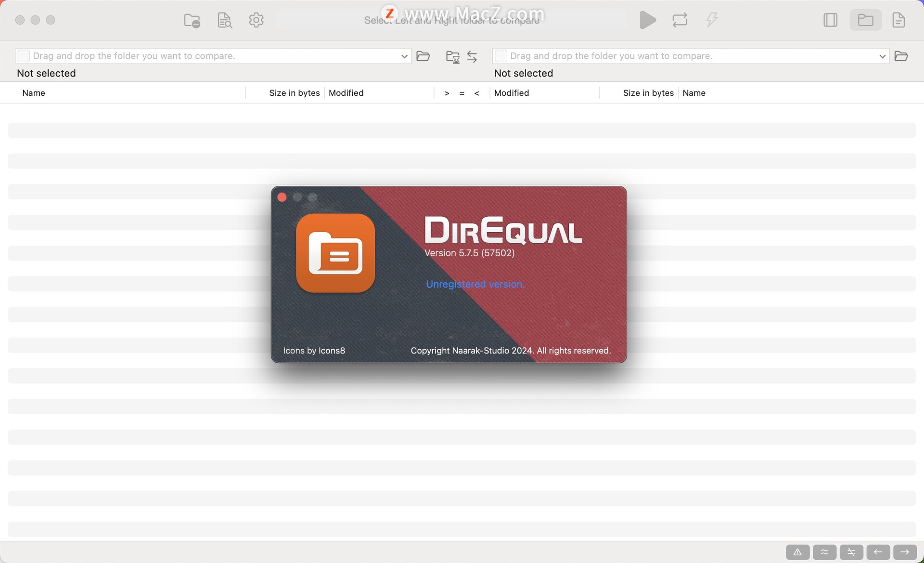Screen dimensions: 924x563
Task: Click the lightning bolt quick action icon
Action: click(712, 20)
